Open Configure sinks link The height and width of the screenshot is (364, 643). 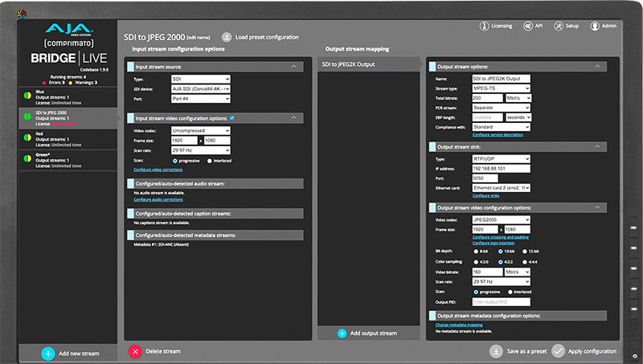click(486, 196)
